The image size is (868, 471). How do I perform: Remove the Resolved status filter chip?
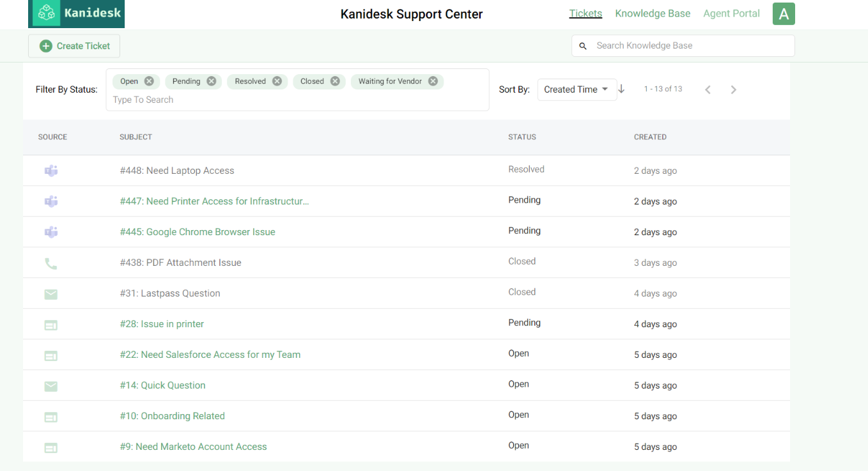tap(277, 81)
